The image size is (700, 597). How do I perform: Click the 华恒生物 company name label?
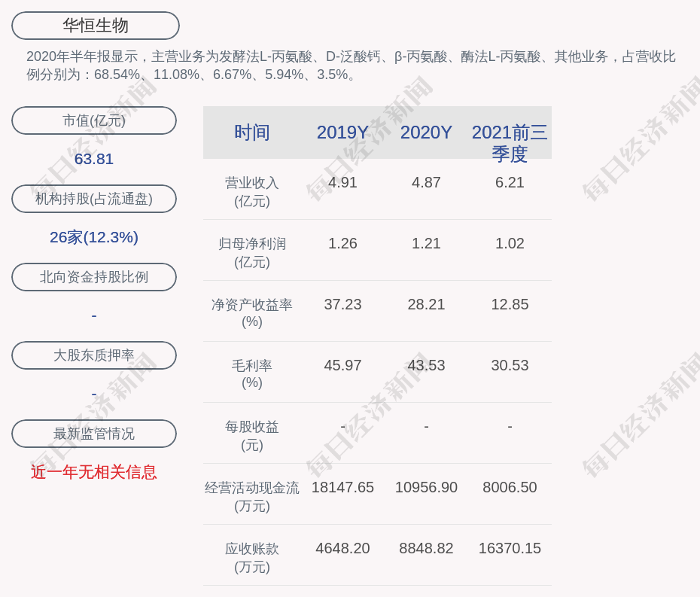click(96, 26)
